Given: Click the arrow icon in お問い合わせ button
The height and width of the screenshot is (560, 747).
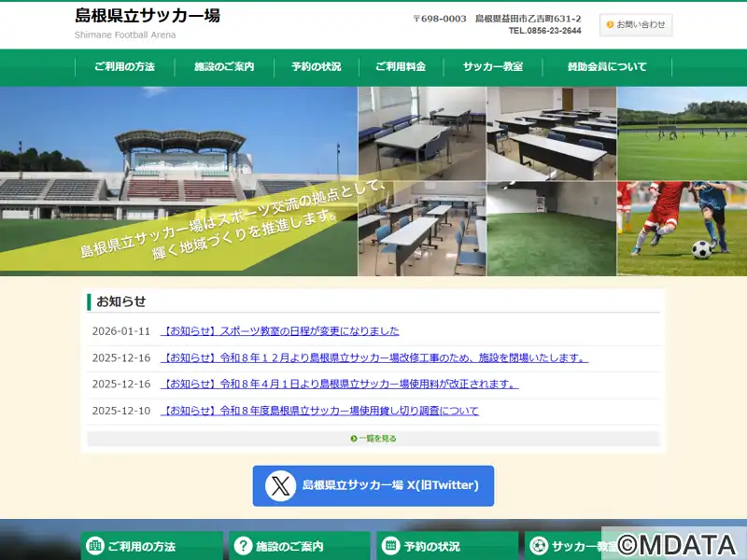Looking at the screenshot, I should [x=610, y=25].
